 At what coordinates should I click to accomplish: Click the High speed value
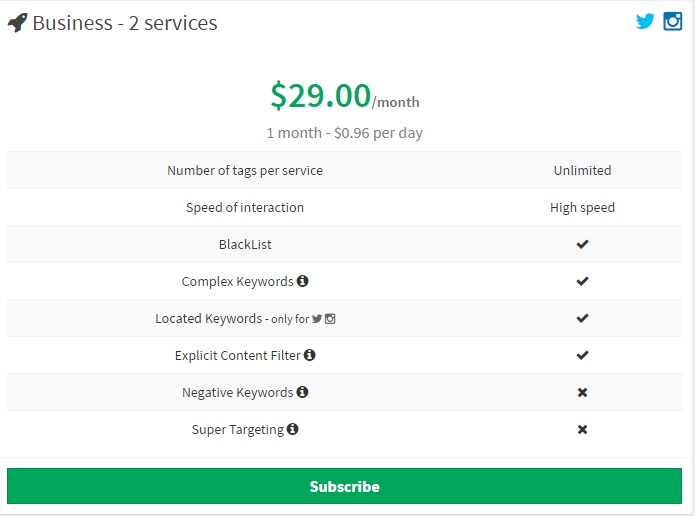click(x=582, y=207)
